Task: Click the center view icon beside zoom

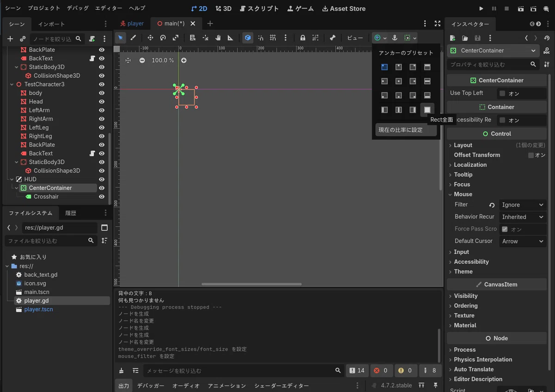Action: point(128,60)
